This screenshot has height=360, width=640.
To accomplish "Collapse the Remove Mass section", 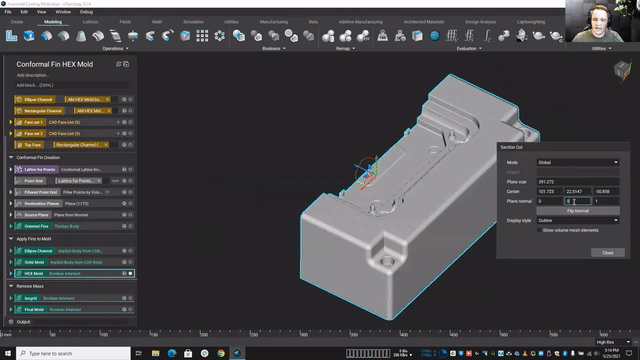I will pyautogui.click(x=11, y=286).
